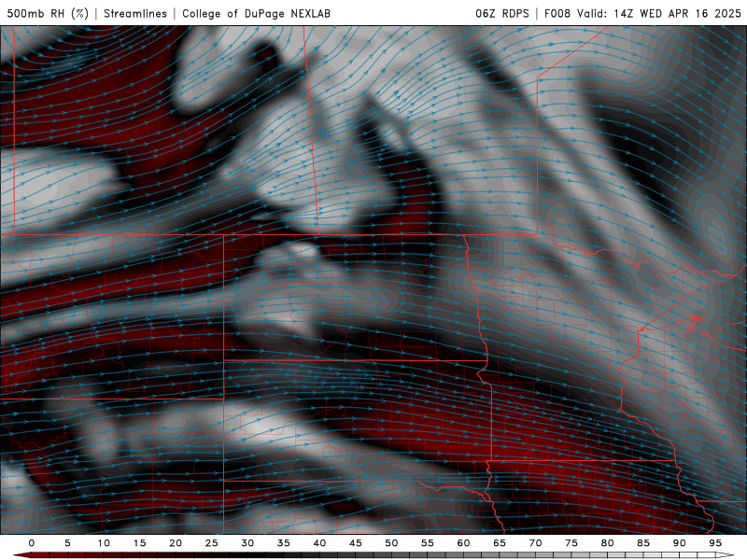The height and width of the screenshot is (560, 747).
Task: Click the colorbar label "10"
Action: coord(104,543)
